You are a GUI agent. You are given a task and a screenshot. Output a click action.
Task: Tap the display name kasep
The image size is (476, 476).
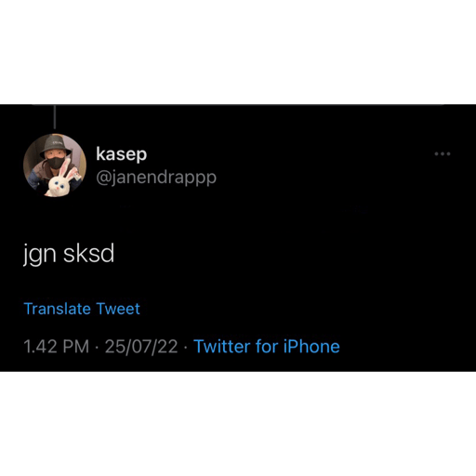tap(121, 154)
